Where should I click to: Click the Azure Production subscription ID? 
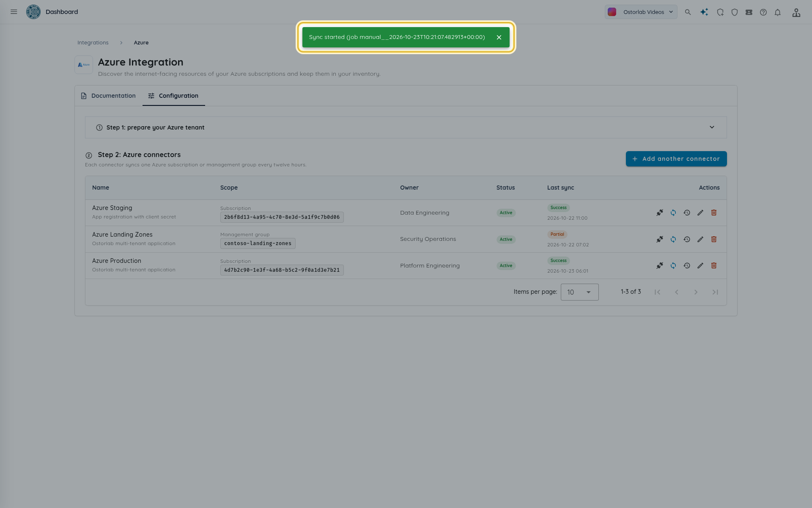pyautogui.click(x=282, y=270)
